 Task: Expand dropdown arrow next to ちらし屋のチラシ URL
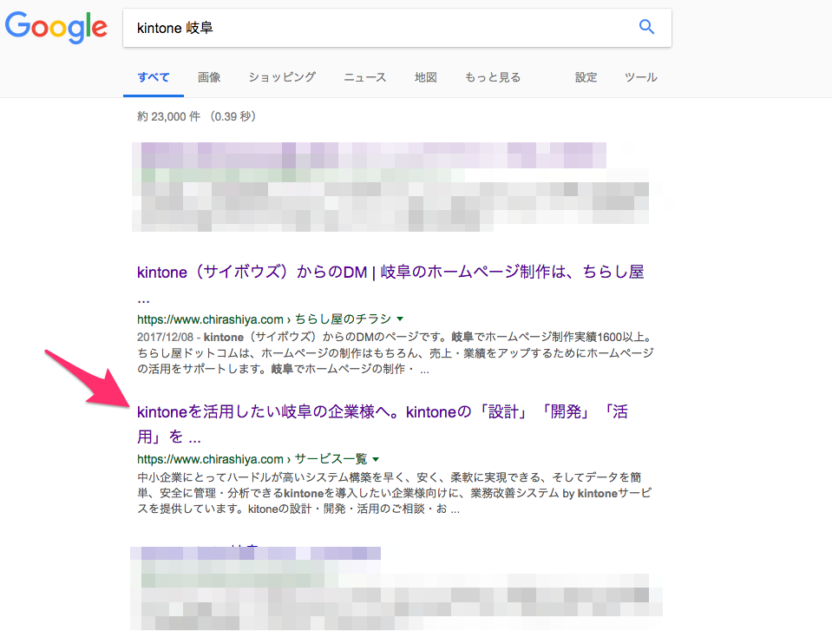point(400,319)
